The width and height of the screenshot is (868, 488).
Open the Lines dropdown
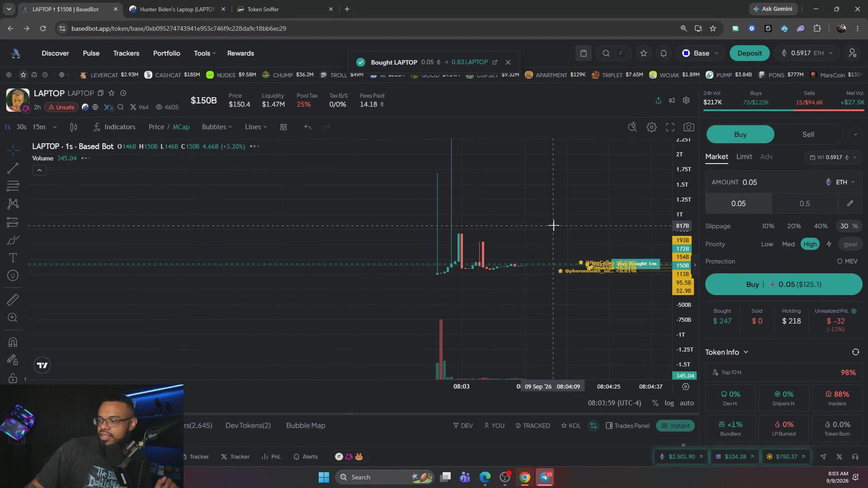256,127
